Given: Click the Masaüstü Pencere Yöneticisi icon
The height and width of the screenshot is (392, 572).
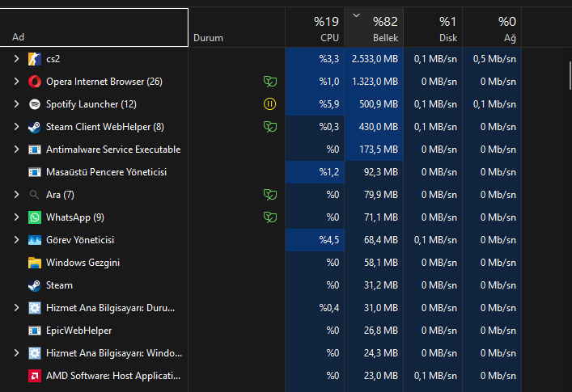Looking at the screenshot, I should pos(35,172).
